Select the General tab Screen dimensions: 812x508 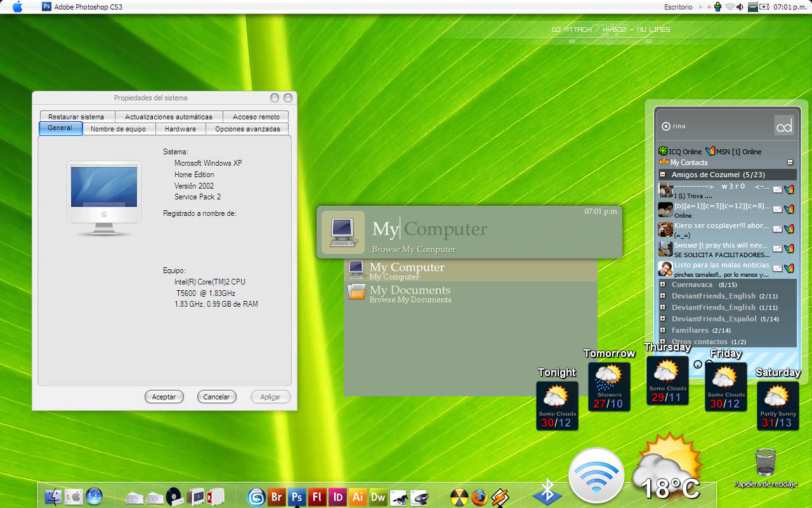pos(60,128)
